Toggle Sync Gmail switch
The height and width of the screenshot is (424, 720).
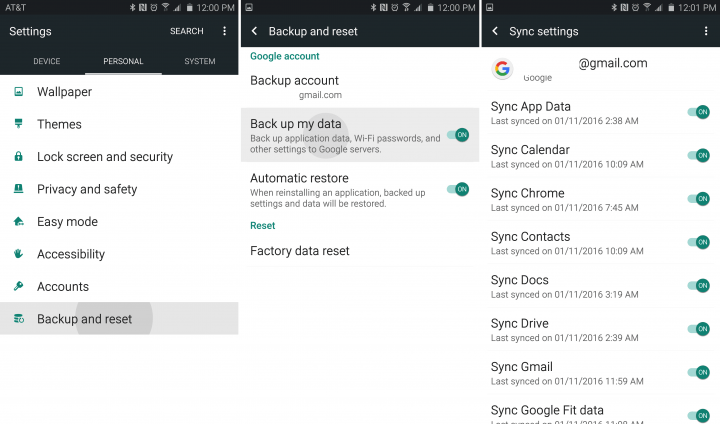[698, 372]
